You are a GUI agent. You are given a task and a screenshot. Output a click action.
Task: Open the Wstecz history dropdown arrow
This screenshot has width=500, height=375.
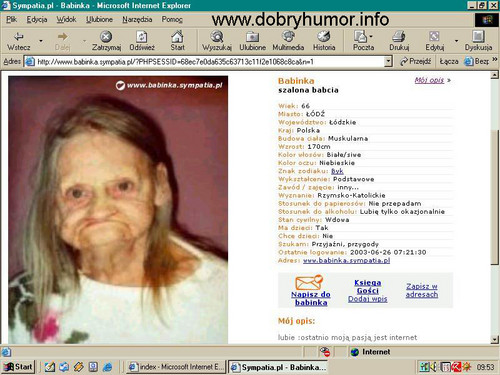(x=41, y=41)
